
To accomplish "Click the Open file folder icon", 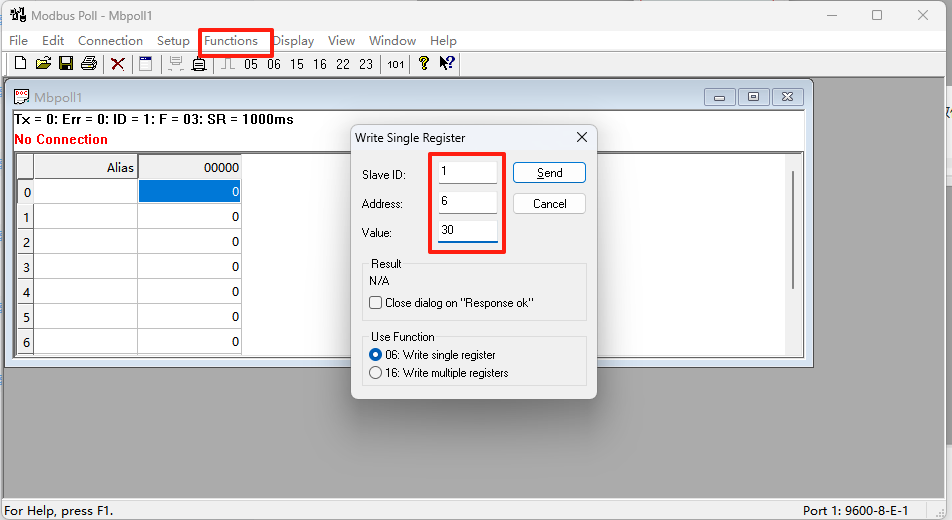I will tap(43, 64).
